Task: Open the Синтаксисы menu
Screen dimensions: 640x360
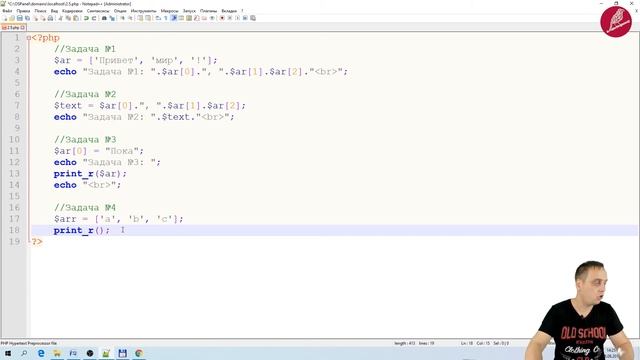Action: pos(98,11)
